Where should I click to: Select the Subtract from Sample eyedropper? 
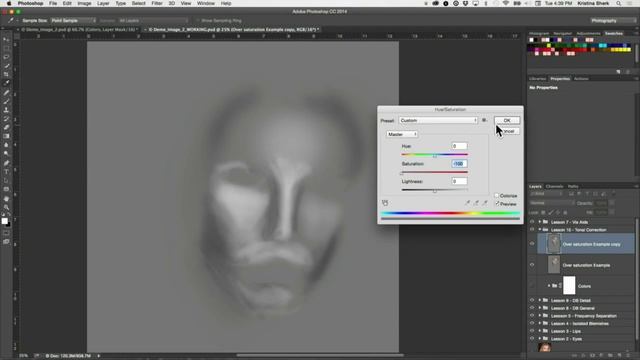(485, 203)
